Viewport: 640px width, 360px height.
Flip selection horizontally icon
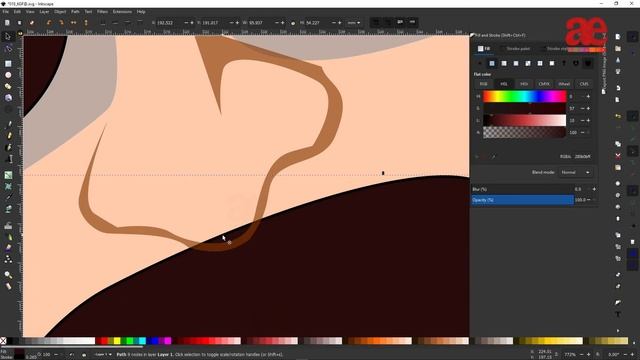click(73, 23)
